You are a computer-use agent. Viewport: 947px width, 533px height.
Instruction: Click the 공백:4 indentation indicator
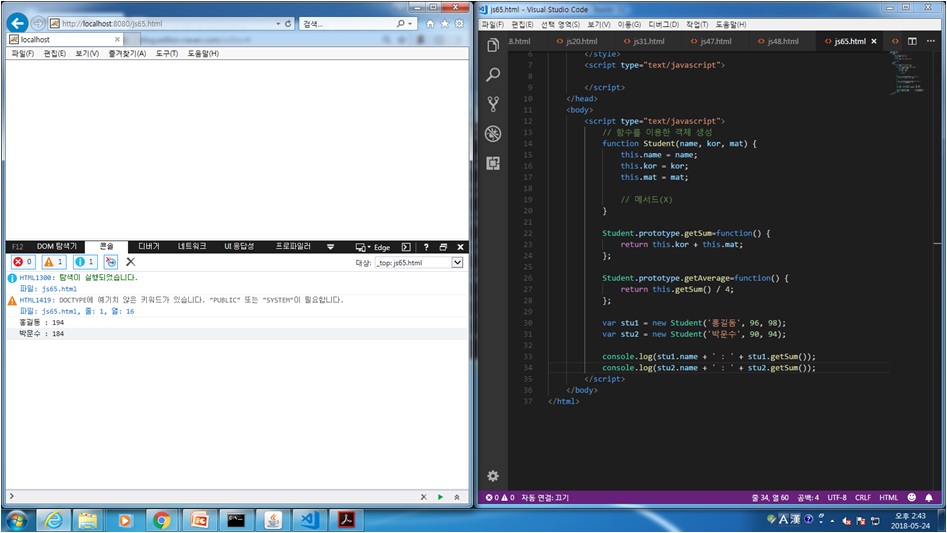[807, 497]
